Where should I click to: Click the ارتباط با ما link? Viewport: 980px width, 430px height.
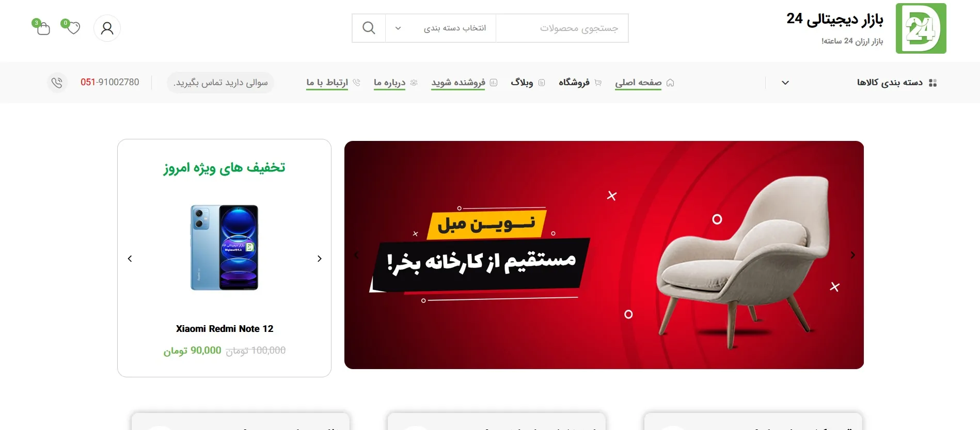tap(327, 82)
